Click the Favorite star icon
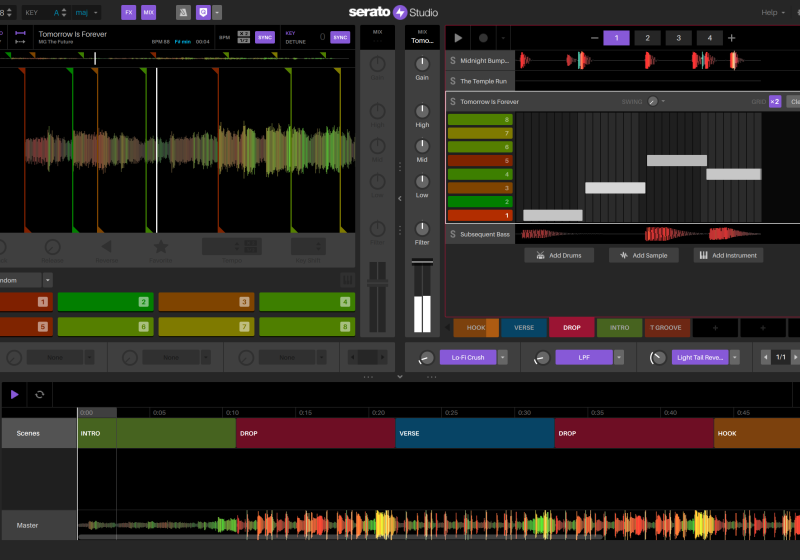800x560 pixels. 161,247
